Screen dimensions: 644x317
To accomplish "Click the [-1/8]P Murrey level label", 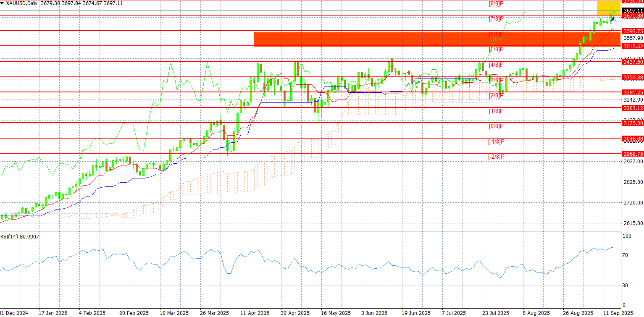I will pos(496,142).
